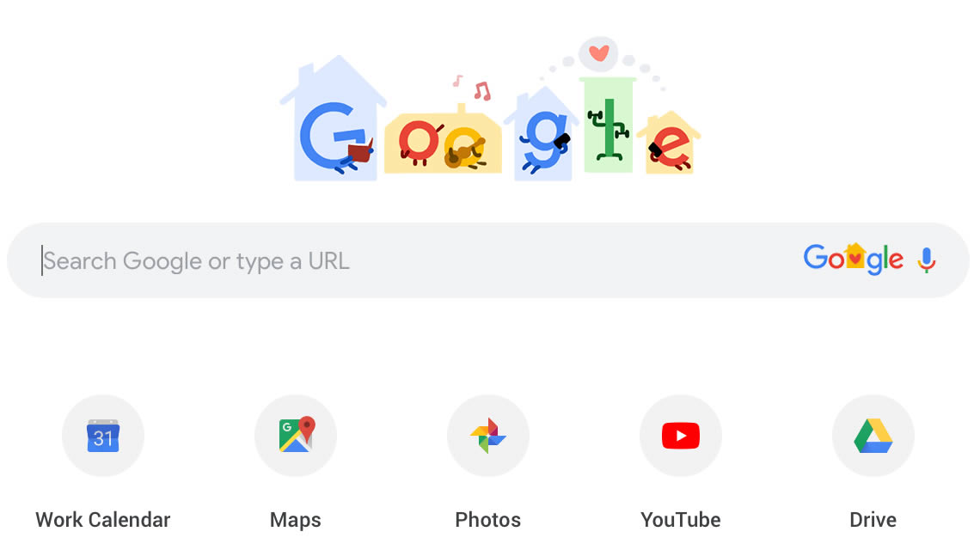Click the pink music notes in doodle
The height and width of the screenshot is (550, 980).
pyautogui.click(x=473, y=89)
